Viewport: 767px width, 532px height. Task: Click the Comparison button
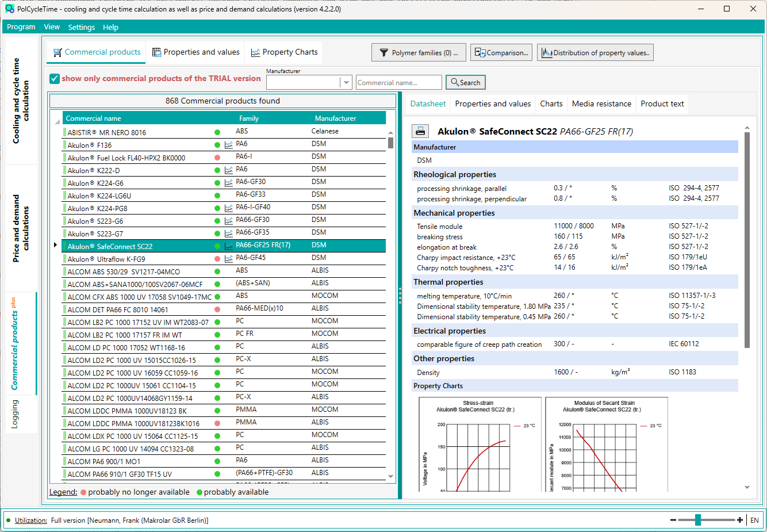point(501,52)
